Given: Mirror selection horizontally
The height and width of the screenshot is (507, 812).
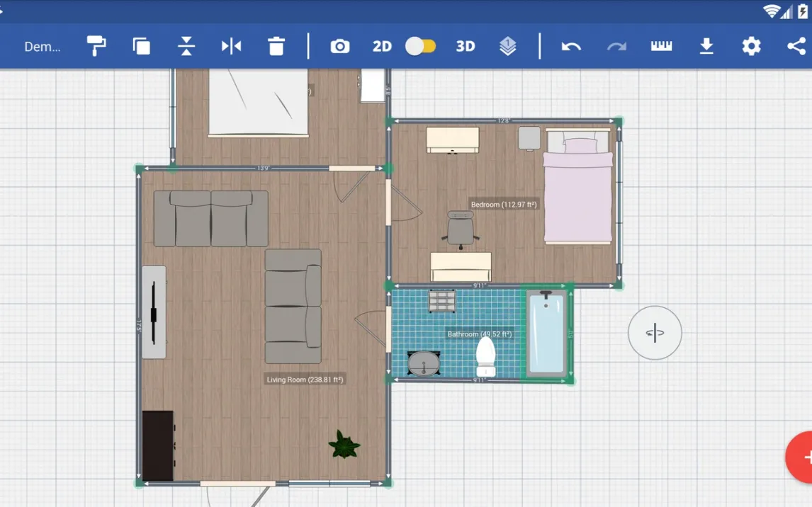Looking at the screenshot, I should (x=231, y=46).
